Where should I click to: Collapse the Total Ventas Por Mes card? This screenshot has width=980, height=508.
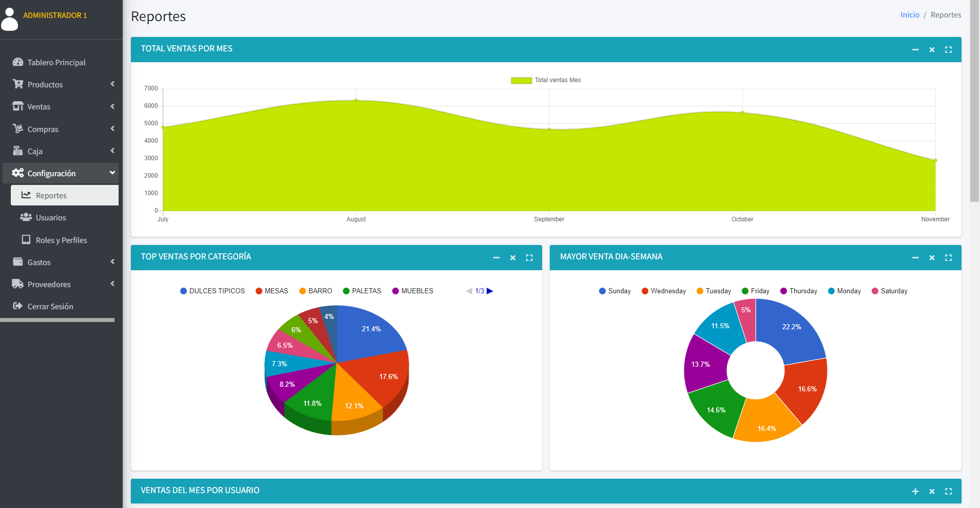[915, 50]
